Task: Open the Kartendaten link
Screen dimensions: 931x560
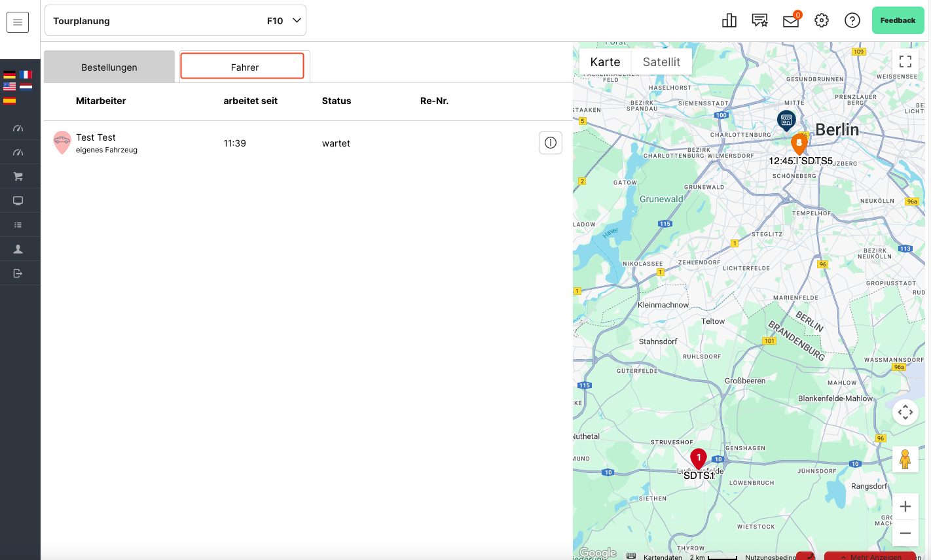Action: (x=663, y=557)
